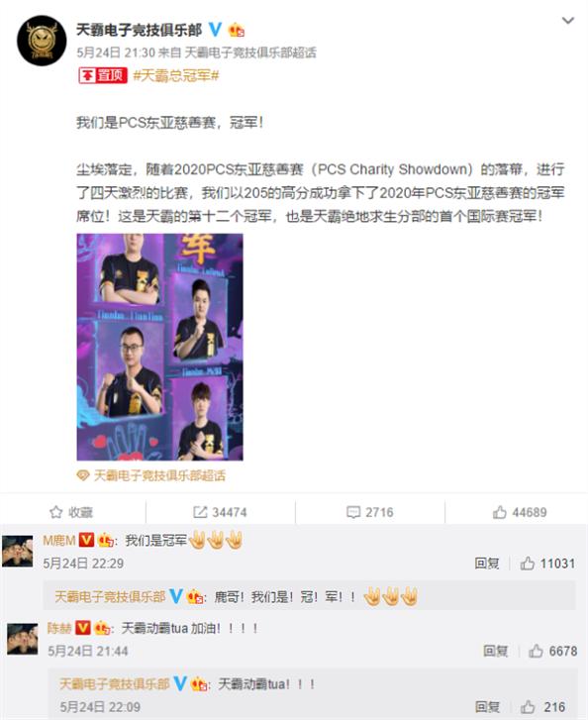588x720 pixels.
Task: Open the #天霸总冠军# hashtag link
Action: tap(176, 75)
